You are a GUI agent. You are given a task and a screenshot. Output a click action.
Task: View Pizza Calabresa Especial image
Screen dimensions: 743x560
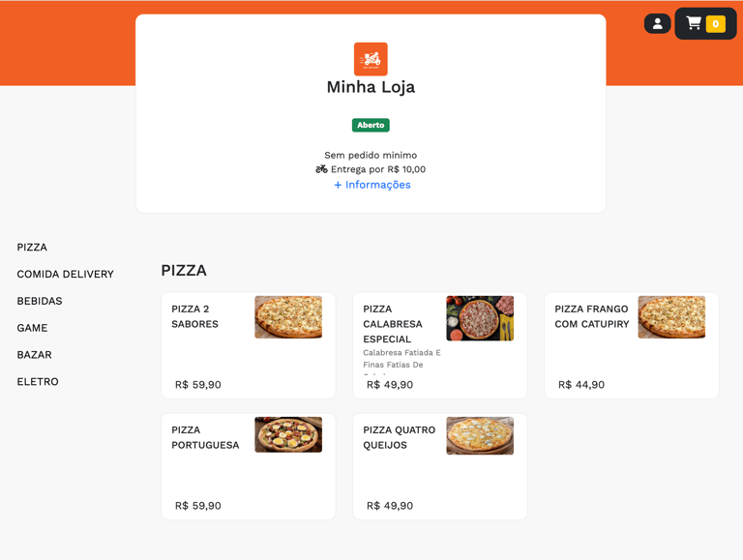click(480, 318)
